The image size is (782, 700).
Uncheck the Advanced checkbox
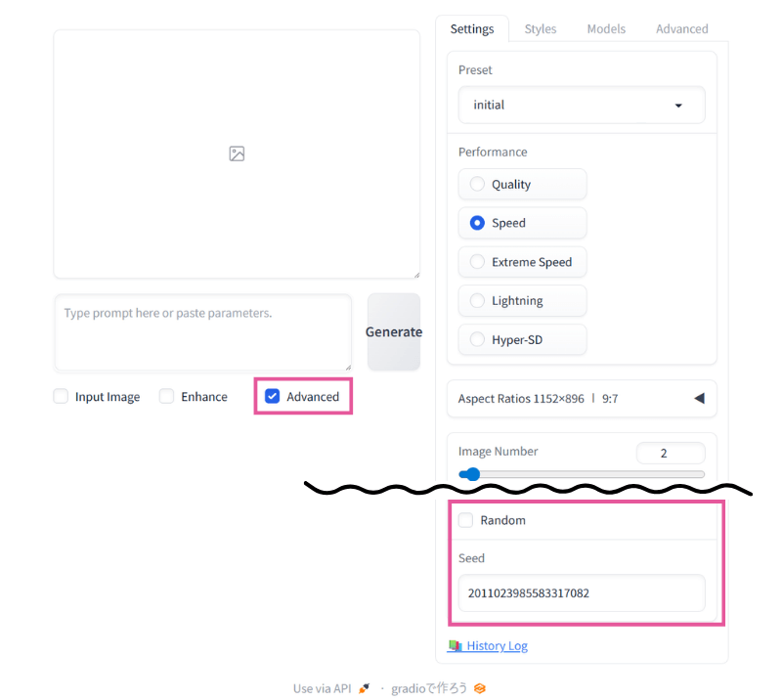tap(273, 397)
